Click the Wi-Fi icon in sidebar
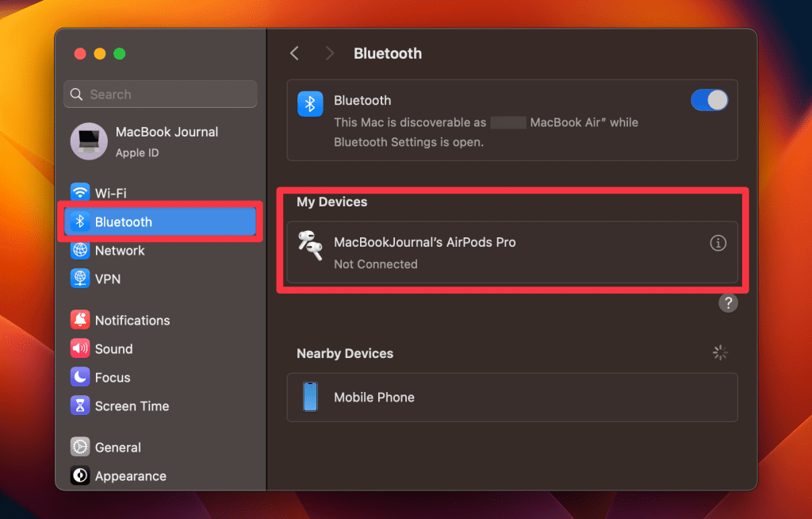The width and height of the screenshot is (812, 519). (80, 193)
